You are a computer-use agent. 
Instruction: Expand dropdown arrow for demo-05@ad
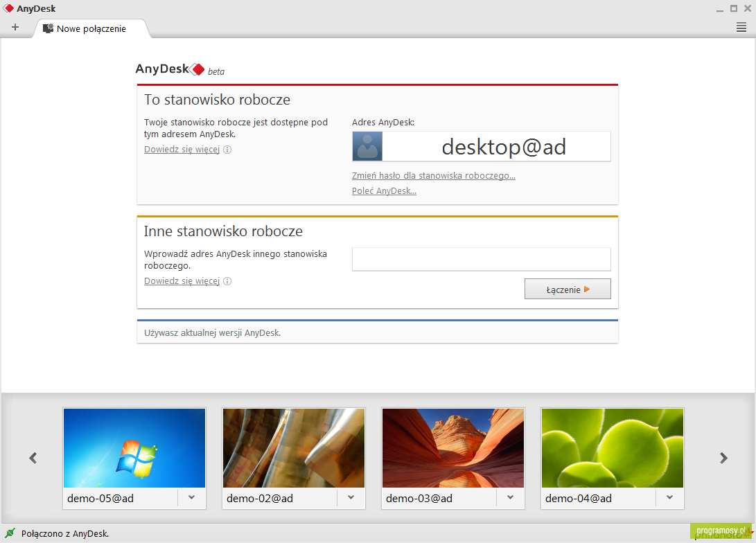coord(191,498)
